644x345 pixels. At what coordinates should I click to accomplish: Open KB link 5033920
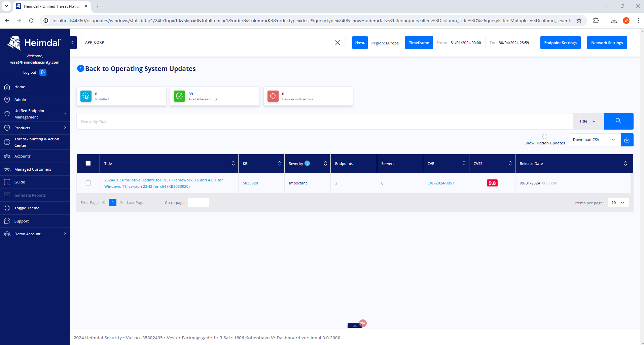click(x=250, y=183)
